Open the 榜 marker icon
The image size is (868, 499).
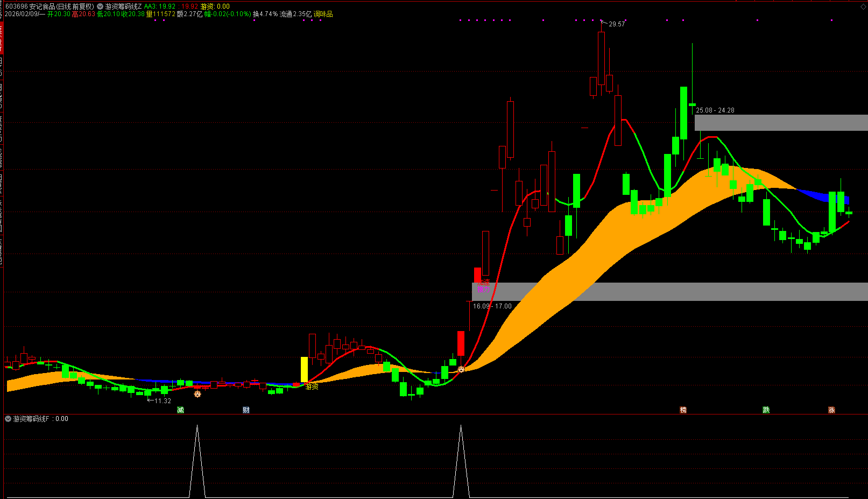click(683, 410)
